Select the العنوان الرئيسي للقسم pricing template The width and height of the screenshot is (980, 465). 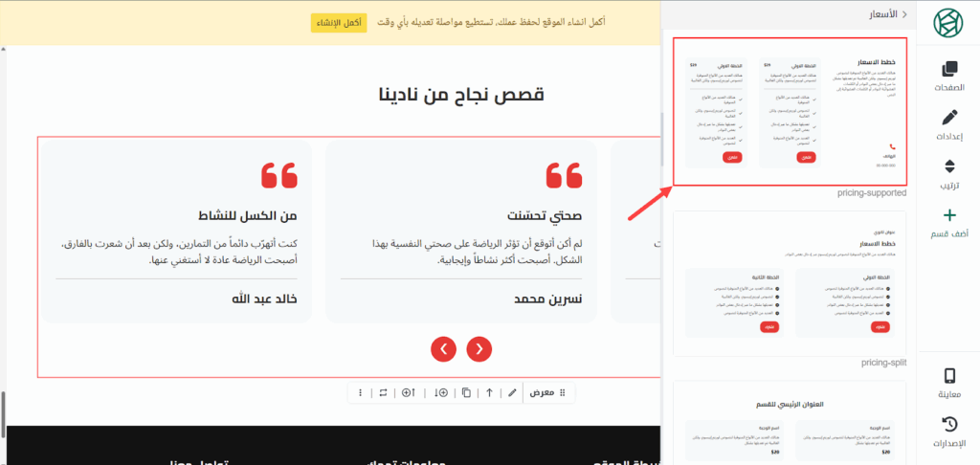[790, 423]
